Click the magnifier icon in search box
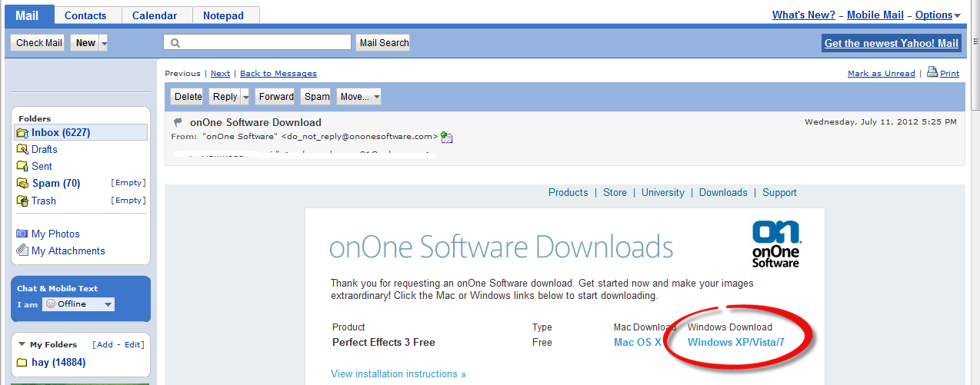This screenshot has height=385, width=980. (x=176, y=43)
